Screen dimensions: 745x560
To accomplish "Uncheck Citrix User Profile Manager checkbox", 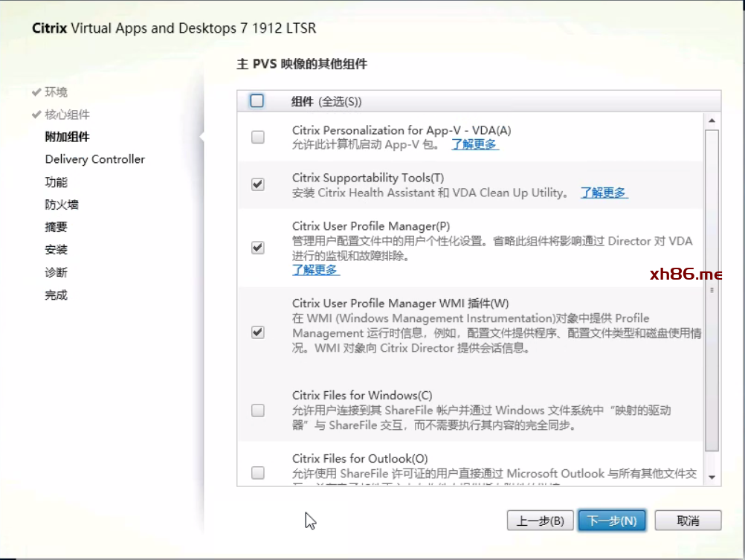I will (257, 248).
